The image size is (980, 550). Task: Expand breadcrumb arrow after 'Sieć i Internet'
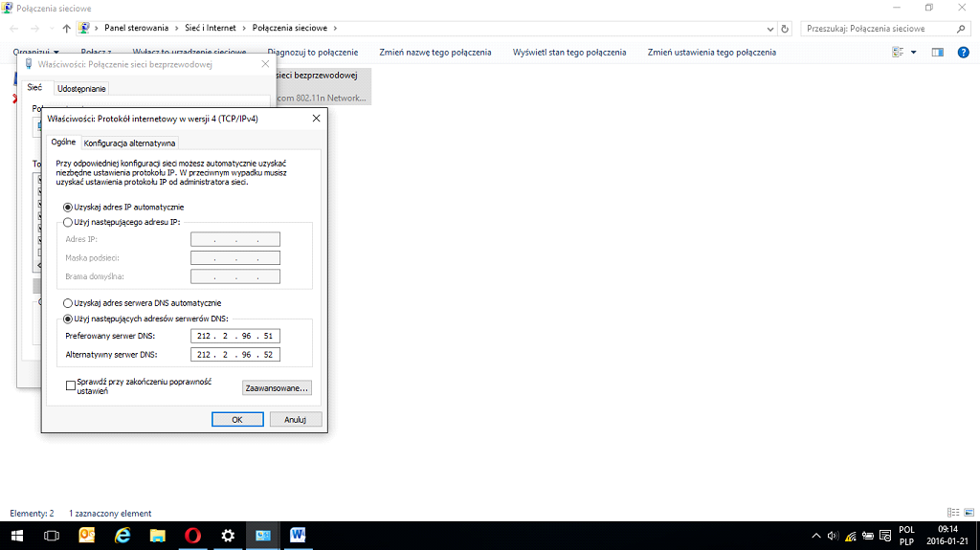click(x=244, y=29)
